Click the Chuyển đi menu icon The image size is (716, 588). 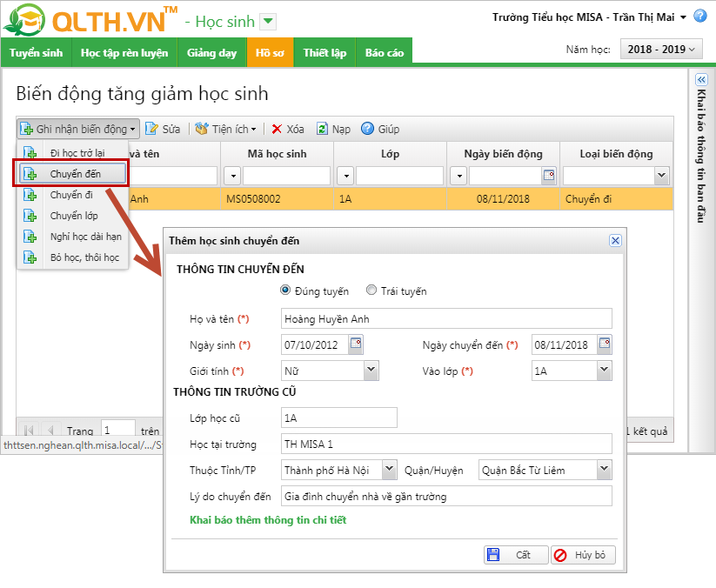click(x=30, y=195)
